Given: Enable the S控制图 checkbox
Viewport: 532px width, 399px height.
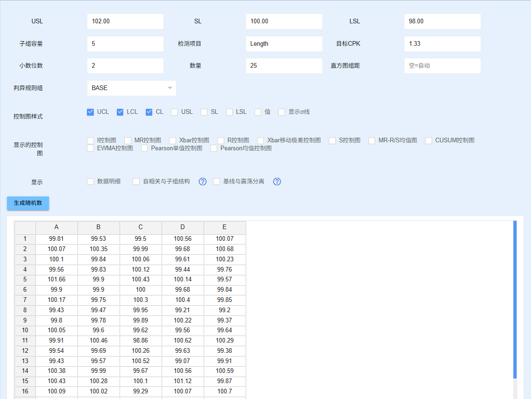Looking at the screenshot, I should tap(332, 140).
